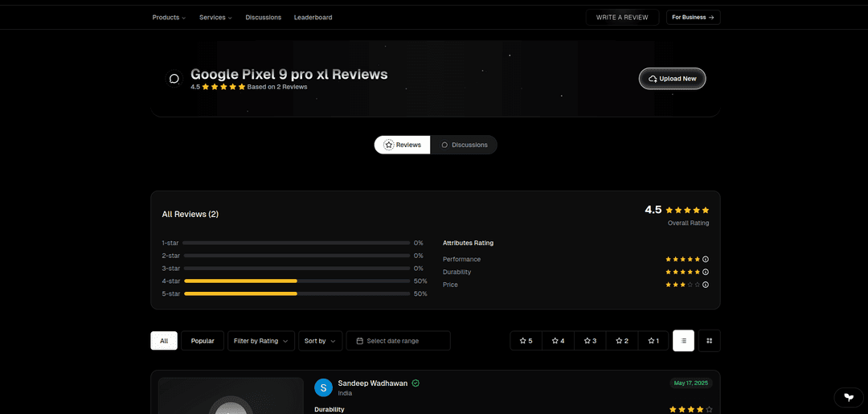868x414 pixels.
Task: Click the Performance rating info icon
Action: (706, 259)
